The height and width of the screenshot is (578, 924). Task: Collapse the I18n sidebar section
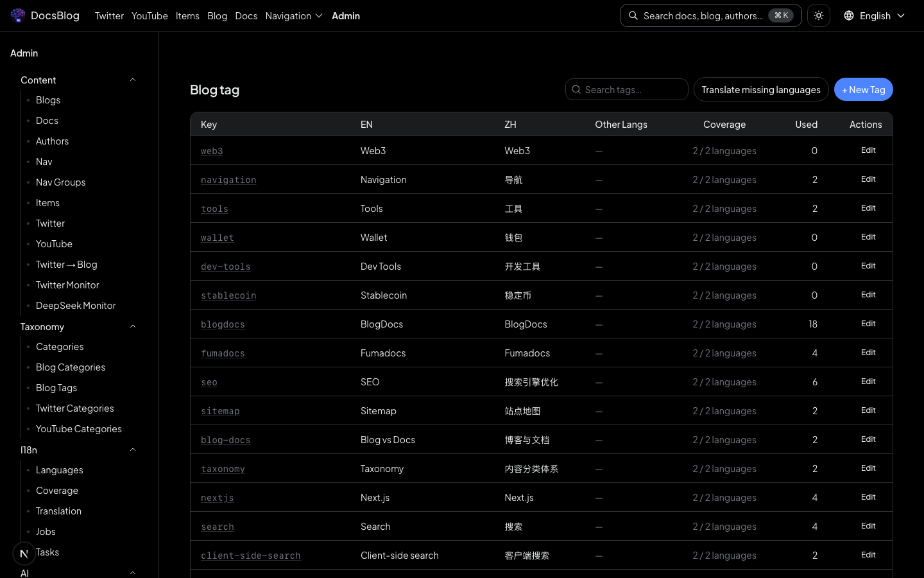pyautogui.click(x=133, y=450)
